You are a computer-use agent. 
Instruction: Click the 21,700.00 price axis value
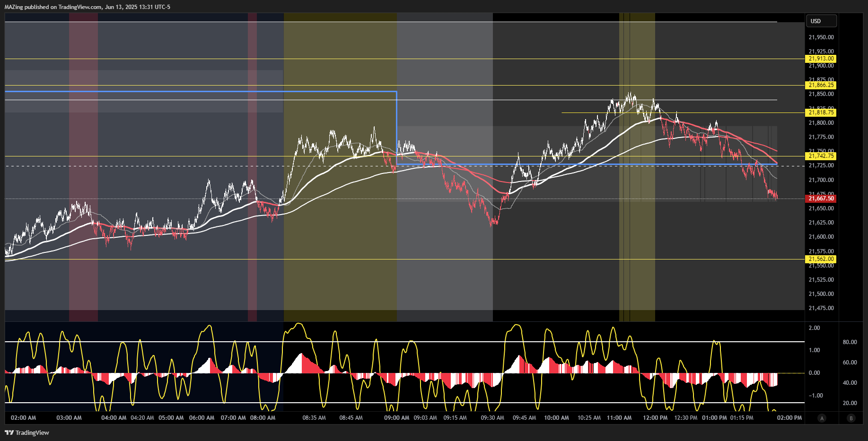(x=821, y=180)
